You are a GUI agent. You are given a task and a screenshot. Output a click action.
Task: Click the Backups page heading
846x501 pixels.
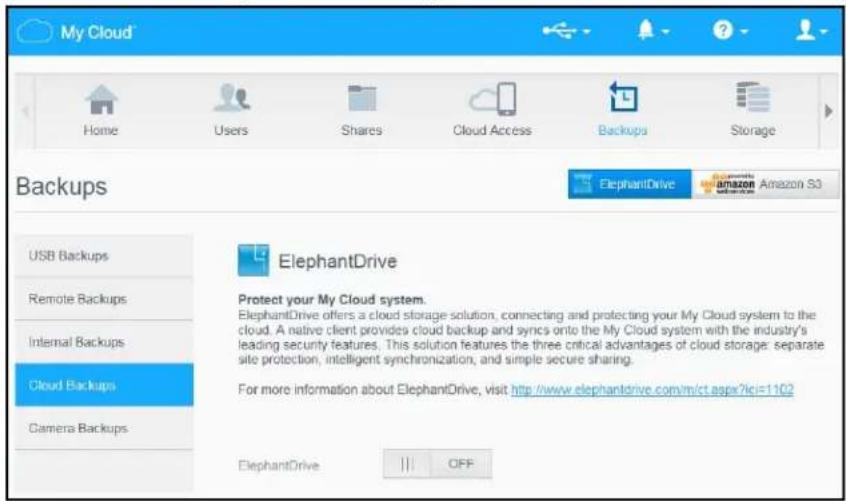(62, 187)
